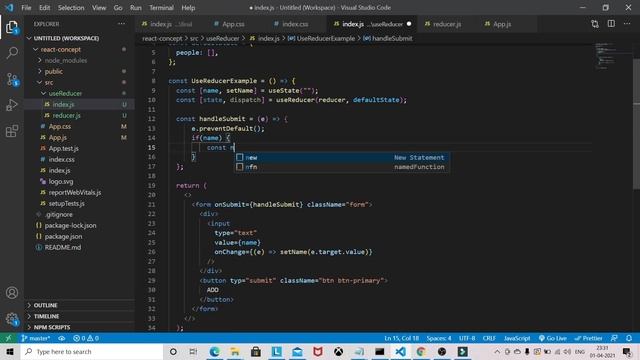Open the Selection menu
This screenshot has height=360, width=640.
point(71,7)
